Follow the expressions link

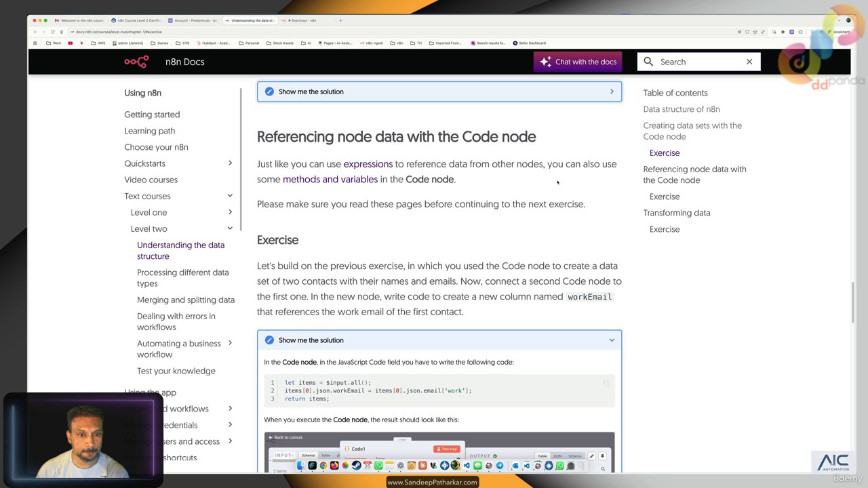(x=368, y=164)
